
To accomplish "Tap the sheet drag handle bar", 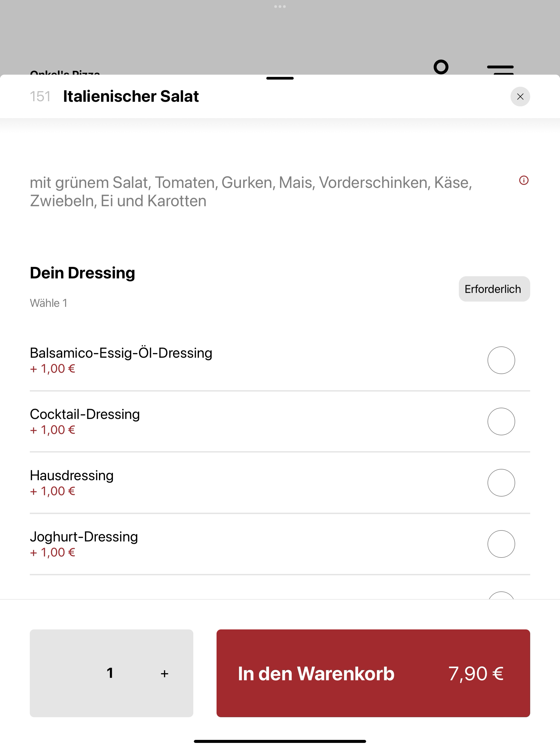I will (x=280, y=78).
